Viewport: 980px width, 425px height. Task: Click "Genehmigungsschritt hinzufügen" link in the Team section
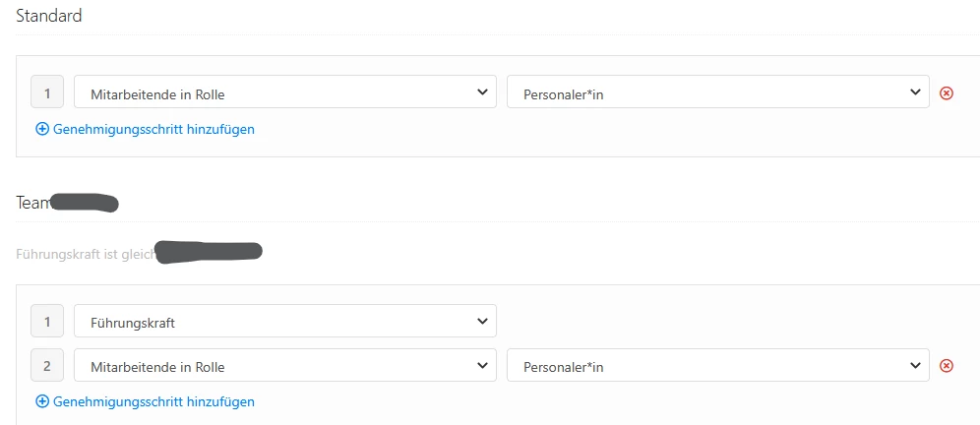pyautogui.click(x=153, y=401)
